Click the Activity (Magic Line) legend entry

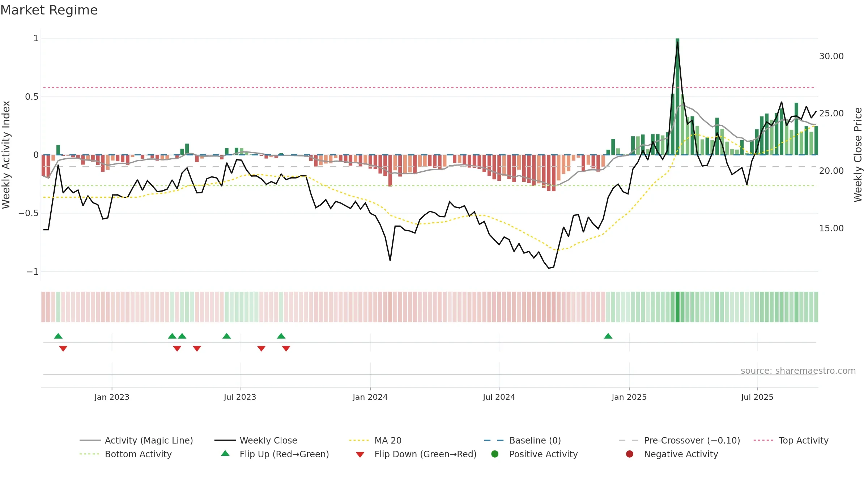(x=136, y=440)
